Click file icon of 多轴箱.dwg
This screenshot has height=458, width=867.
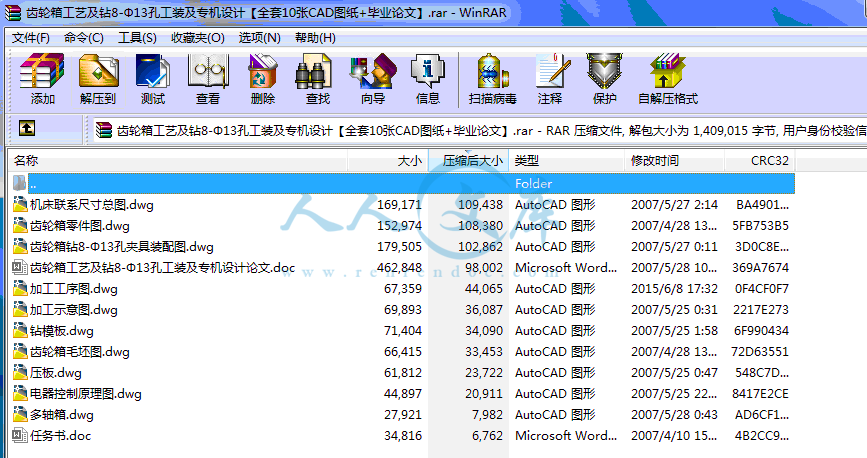20,415
